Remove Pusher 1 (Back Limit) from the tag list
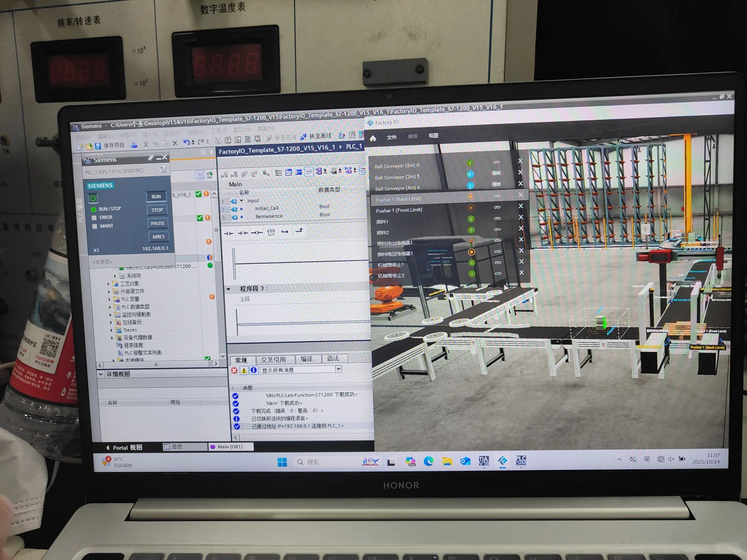747x560 pixels. (x=520, y=195)
